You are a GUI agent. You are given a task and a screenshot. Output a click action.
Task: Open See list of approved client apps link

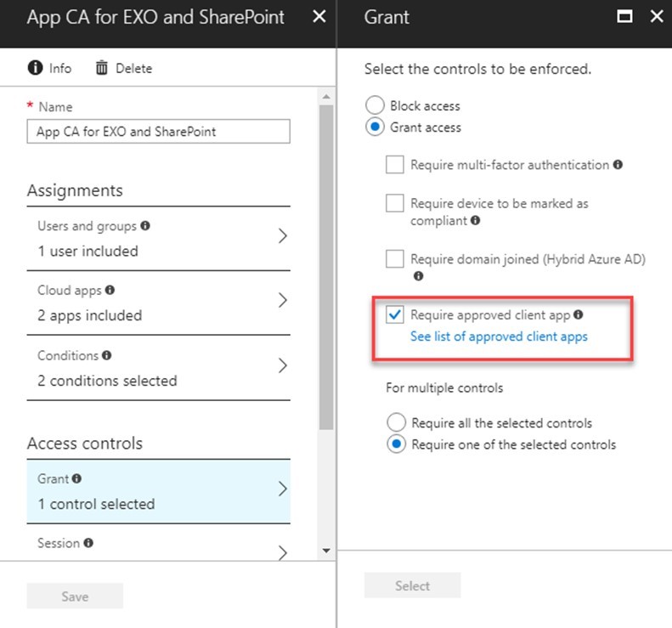click(x=499, y=337)
